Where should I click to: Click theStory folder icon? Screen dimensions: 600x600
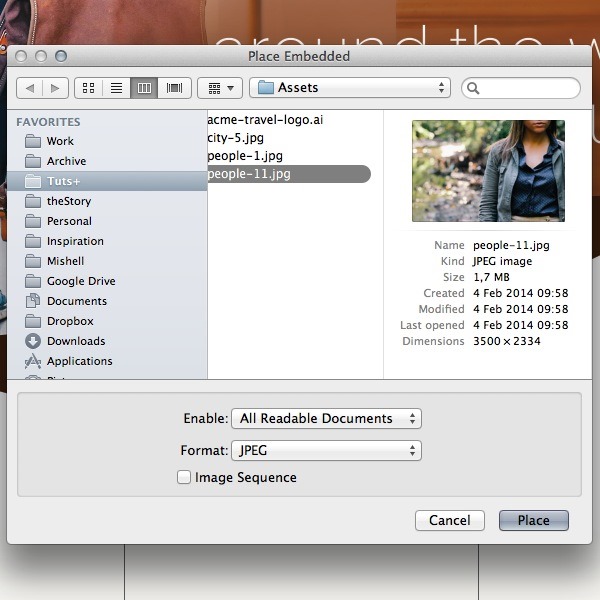coord(33,201)
